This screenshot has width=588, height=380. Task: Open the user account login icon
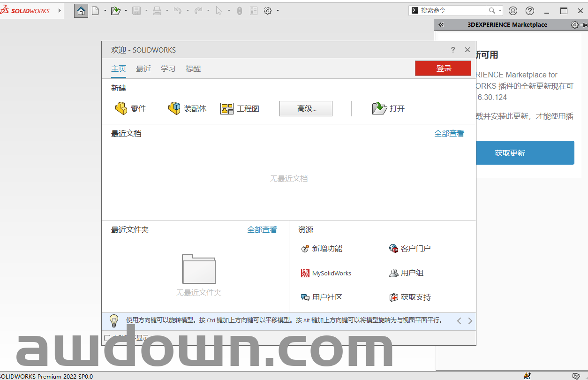(513, 11)
